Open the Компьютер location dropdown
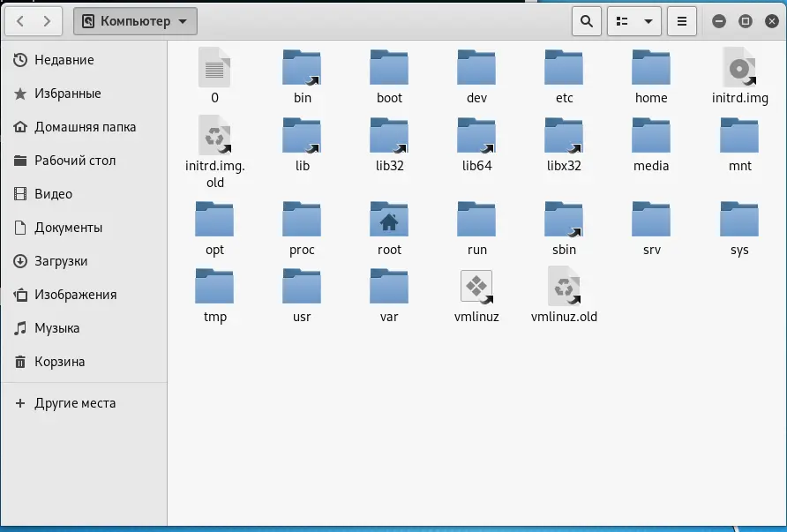This screenshot has width=787, height=532. tap(135, 21)
